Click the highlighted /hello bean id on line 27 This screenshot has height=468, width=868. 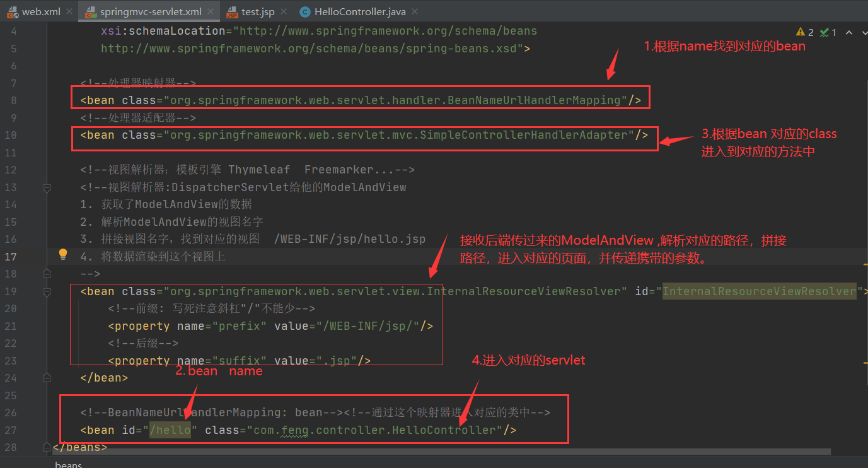pyautogui.click(x=170, y=430)
